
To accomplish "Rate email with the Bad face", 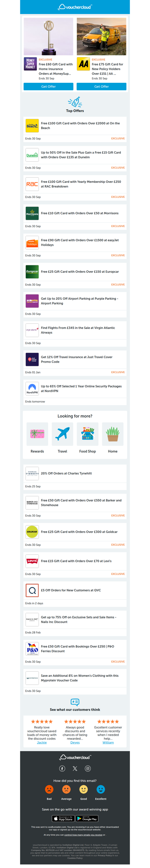I will click(x=49, y=789).
